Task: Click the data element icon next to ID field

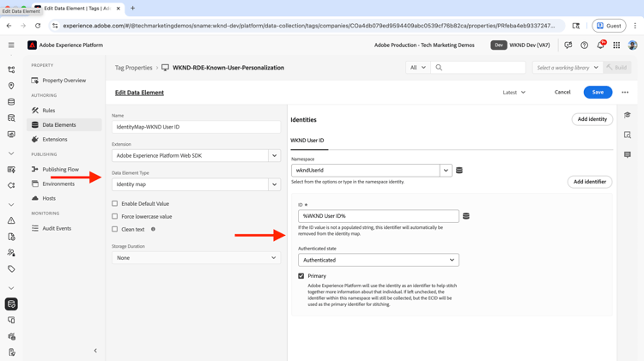Action: [466, 216]
